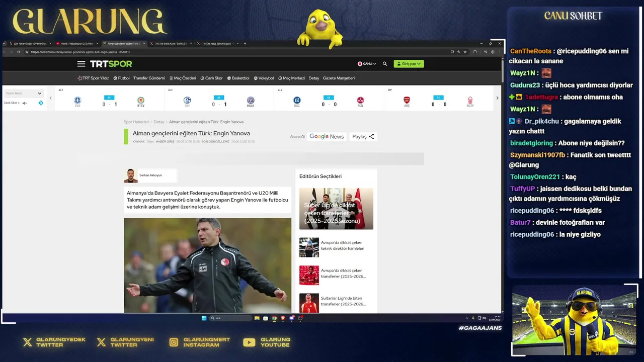Open Windows Start menu
Screen dimensions: 644x362
click(204, 318)
